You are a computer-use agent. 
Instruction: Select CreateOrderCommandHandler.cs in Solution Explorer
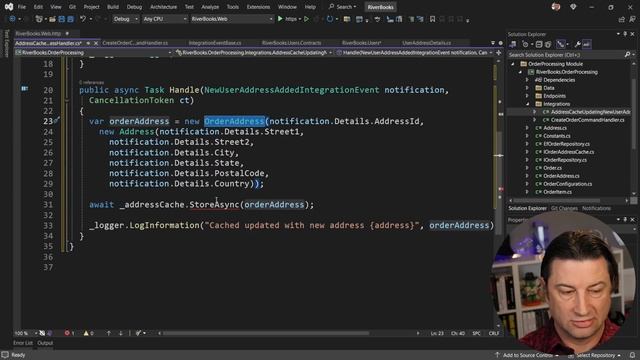[x=587, y=120]
